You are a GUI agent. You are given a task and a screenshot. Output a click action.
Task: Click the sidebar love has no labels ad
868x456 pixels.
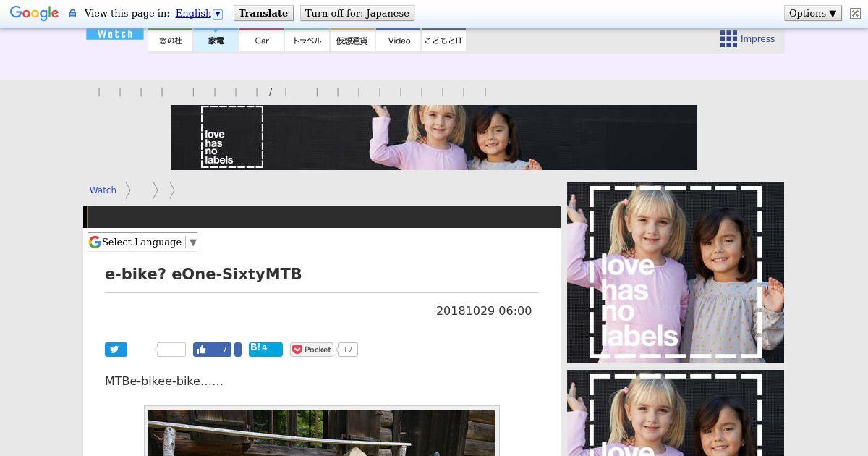click(676, 272)
